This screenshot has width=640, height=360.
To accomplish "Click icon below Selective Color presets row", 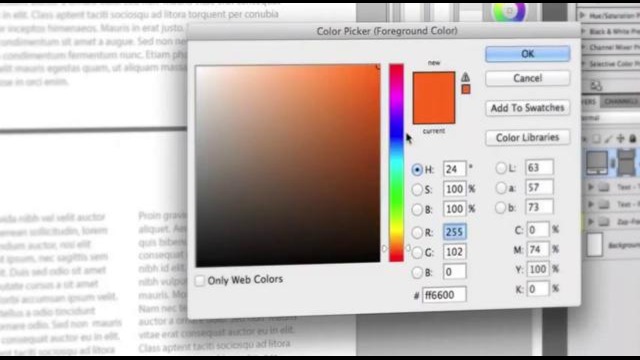I will point(596,85).
